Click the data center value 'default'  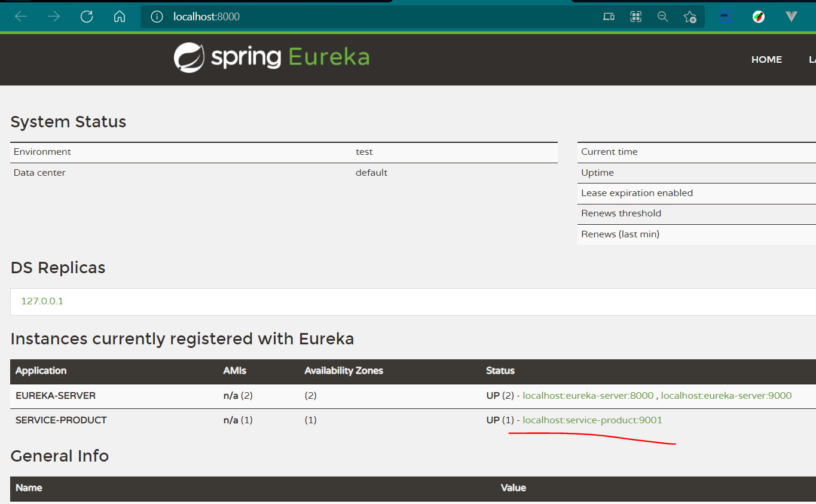371,173
